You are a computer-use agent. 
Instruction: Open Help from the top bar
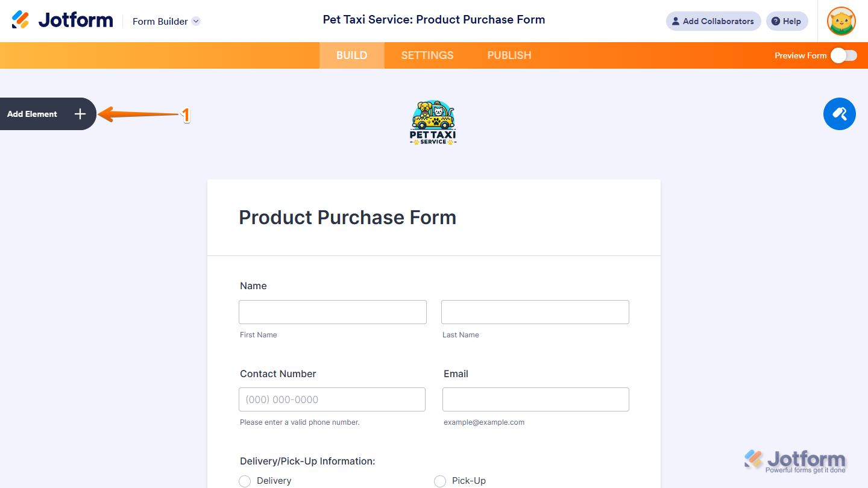click(787, 21)
